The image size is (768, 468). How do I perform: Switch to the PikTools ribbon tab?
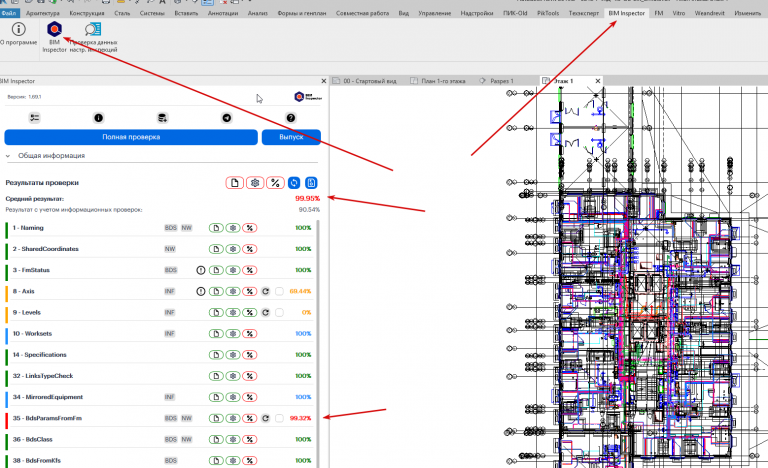pos(548,13)
